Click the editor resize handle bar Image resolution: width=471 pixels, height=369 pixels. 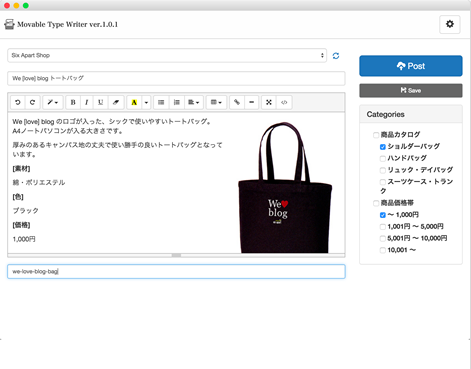pos(176,255)
